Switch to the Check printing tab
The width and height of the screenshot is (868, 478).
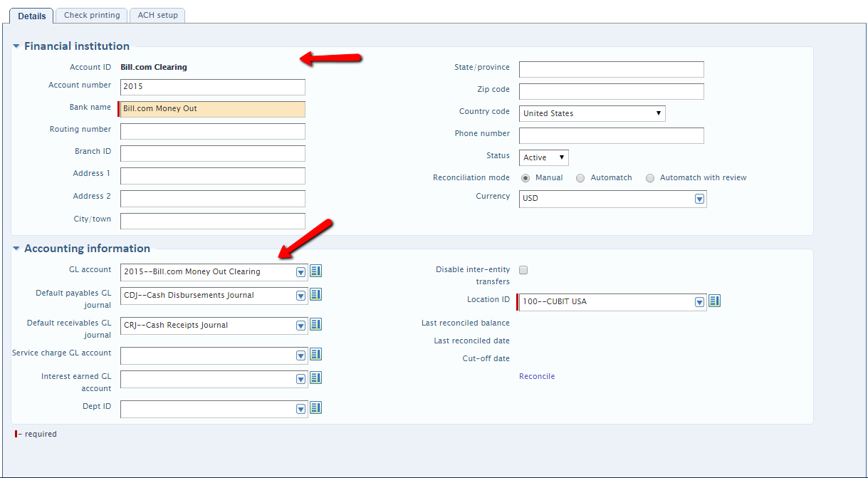(x=92, y=15)
